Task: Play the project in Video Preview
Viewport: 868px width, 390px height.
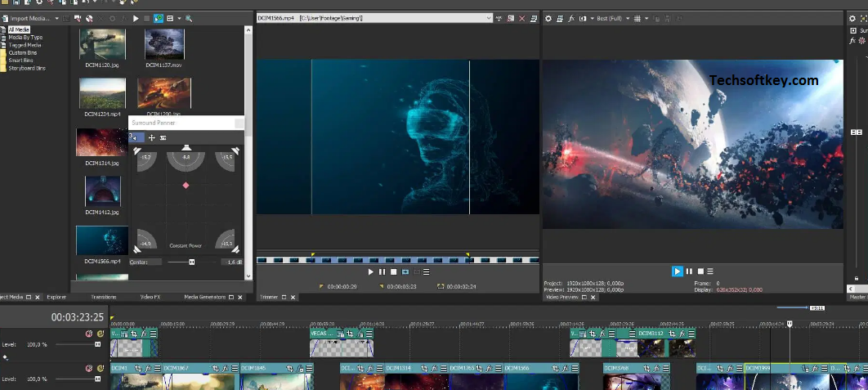Action: tap(677, 271)
